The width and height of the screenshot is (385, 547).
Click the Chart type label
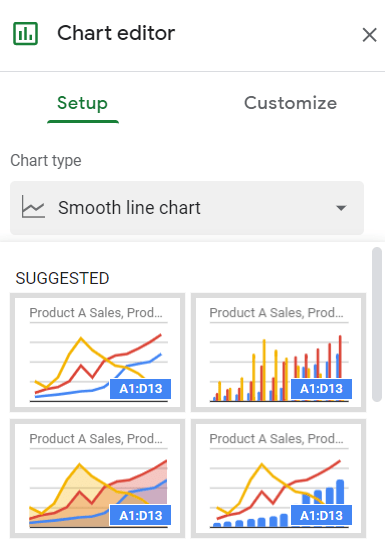[46, 161]
